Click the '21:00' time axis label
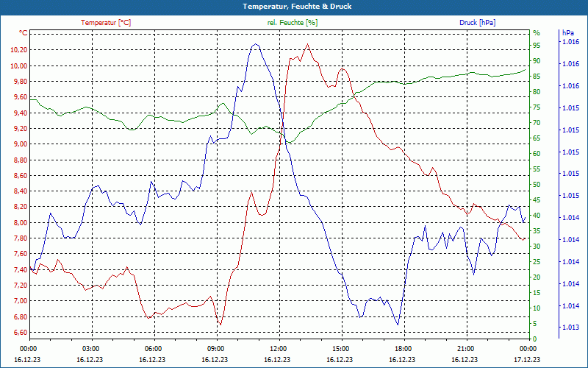This screenshot has width=588, height=368. click(x=465, y=348)
